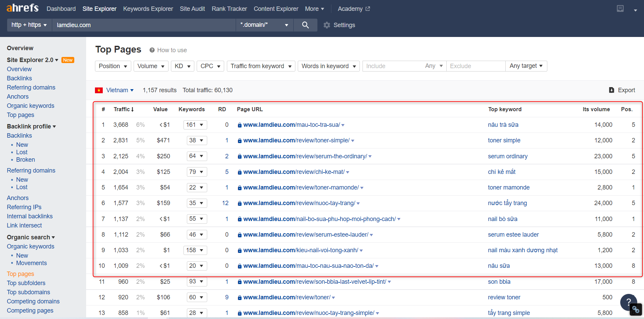Open Movements under Organic keywords
Image resolution: width=644 pixels, height=319 pixels.
tap(32, 263)
